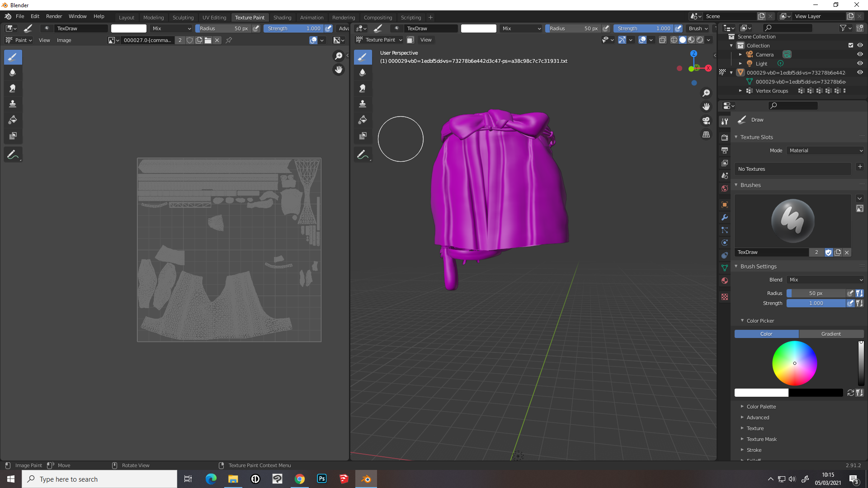The height and width of the screenshot is (488, 868).
Task: Click the Radius slider in Brush Settings
Action: pos(816,293)
